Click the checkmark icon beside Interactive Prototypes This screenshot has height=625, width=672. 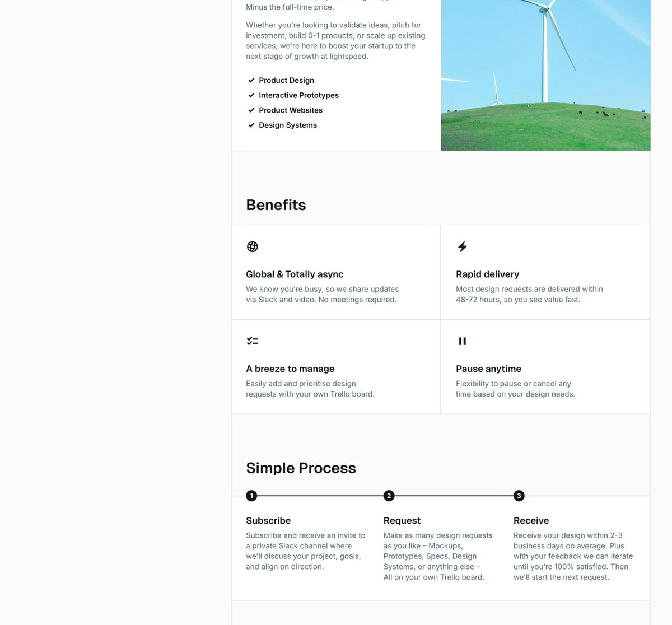click(251, 95)
